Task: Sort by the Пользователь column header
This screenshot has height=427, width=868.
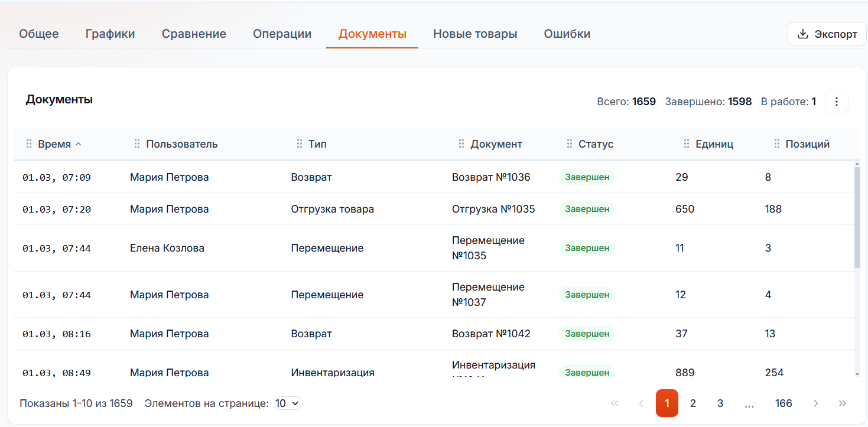Action: point(182,144)
